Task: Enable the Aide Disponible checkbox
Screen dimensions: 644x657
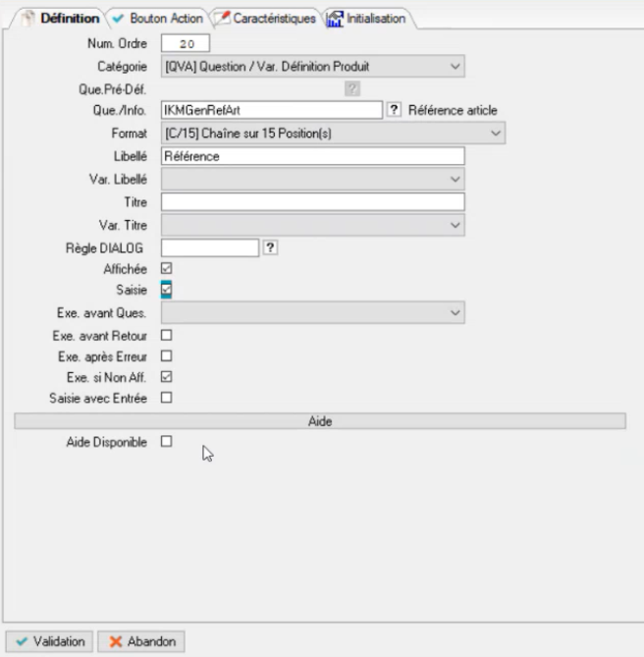Action: tap(166, 442)
